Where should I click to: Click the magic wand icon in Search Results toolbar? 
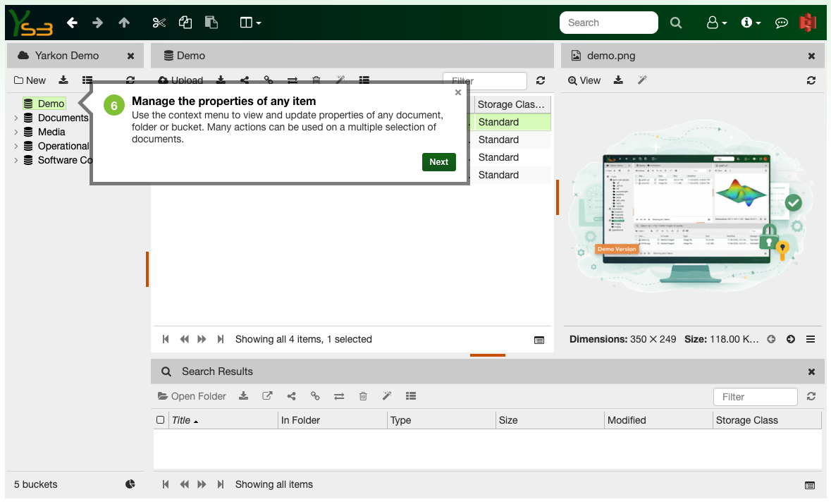387,395
